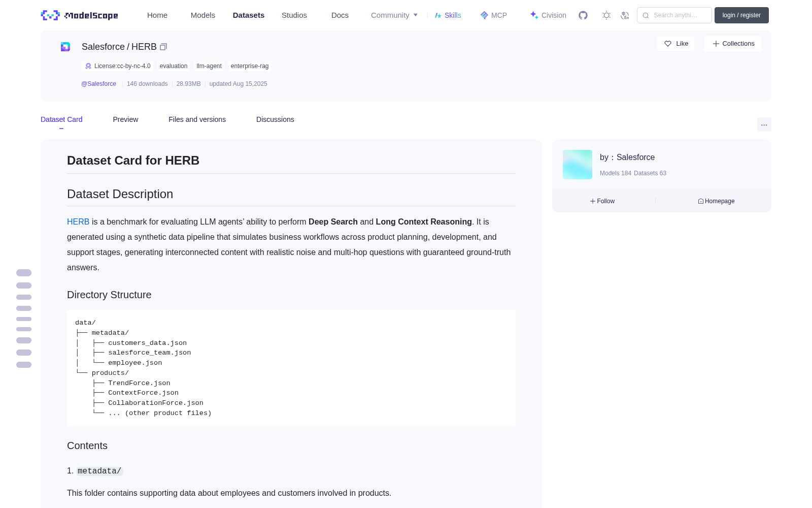Click TrendForce.json in the directory tree
Viewport: 812px width, 508px height.
click(x=139, y=383)
